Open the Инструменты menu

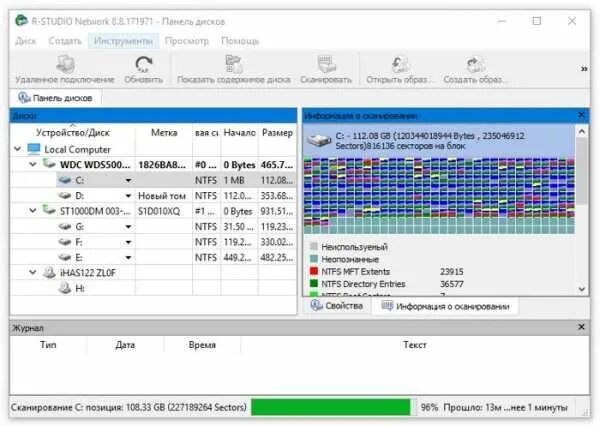pos(123,41)
